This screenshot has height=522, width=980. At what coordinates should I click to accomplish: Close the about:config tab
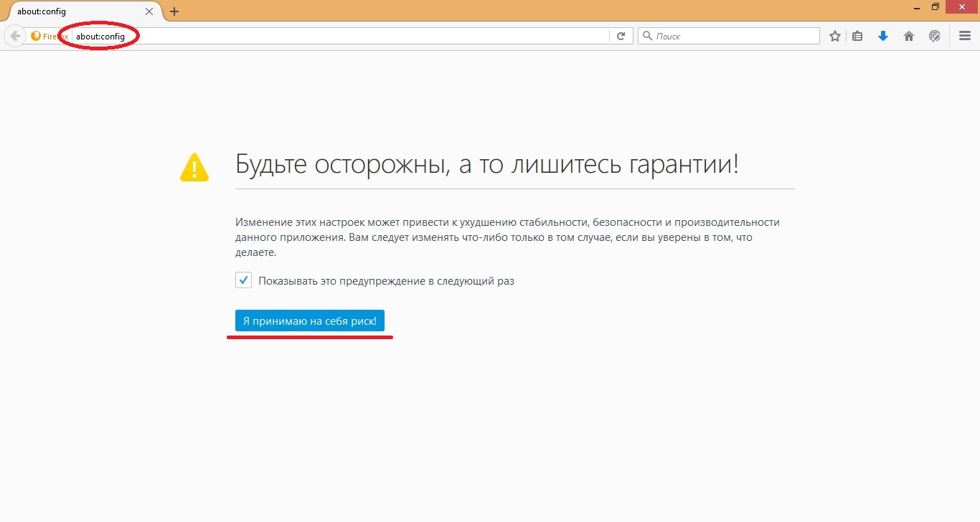pyautogui.click(x=149, y=11)
